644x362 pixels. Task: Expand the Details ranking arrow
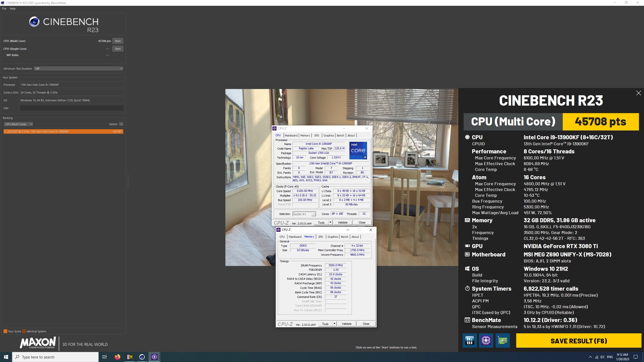pyautogui.click(x=121, y=124)
